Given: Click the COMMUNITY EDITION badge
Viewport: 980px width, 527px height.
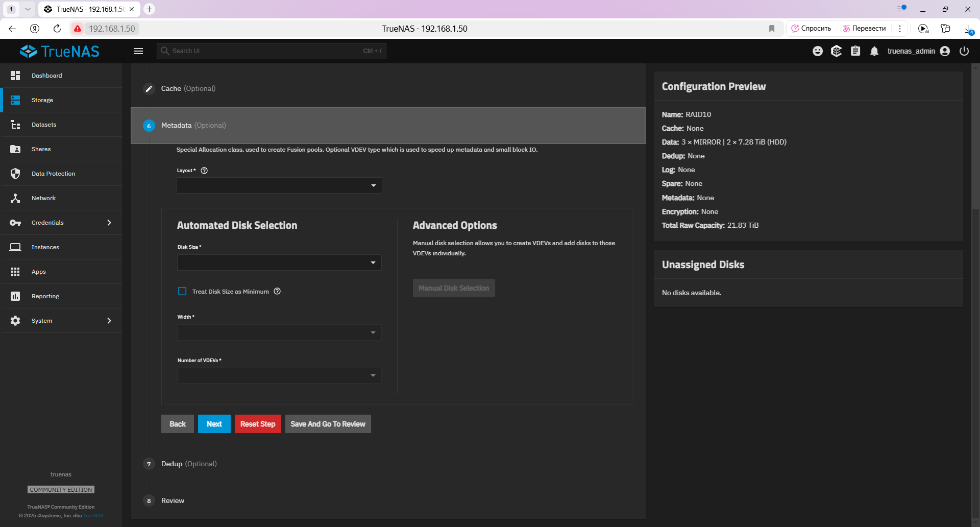Looking at the screenshot, I should click(x=61, y=490).
